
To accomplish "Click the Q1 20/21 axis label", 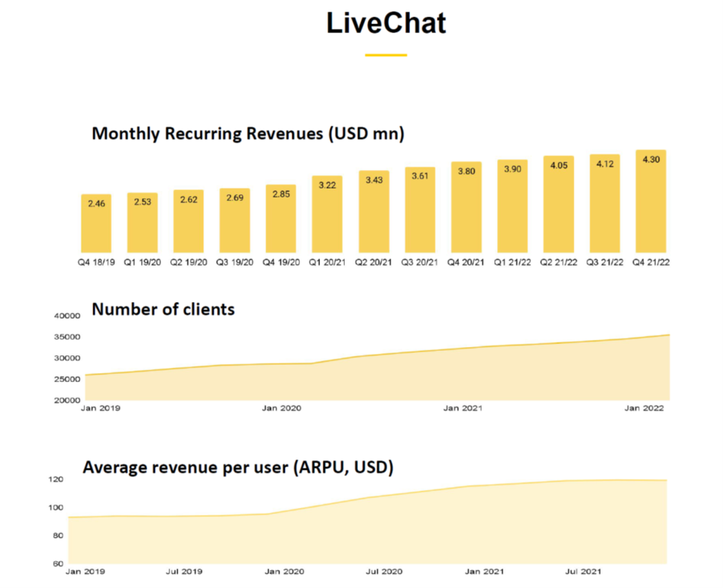I will [328, 263].
